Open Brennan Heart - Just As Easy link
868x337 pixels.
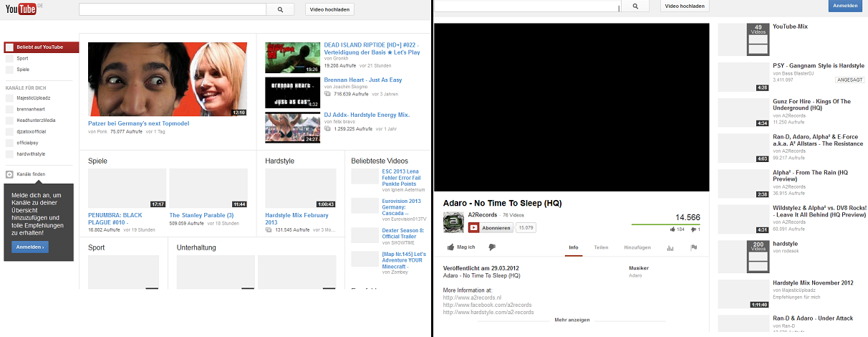click(x=363, y=80)
